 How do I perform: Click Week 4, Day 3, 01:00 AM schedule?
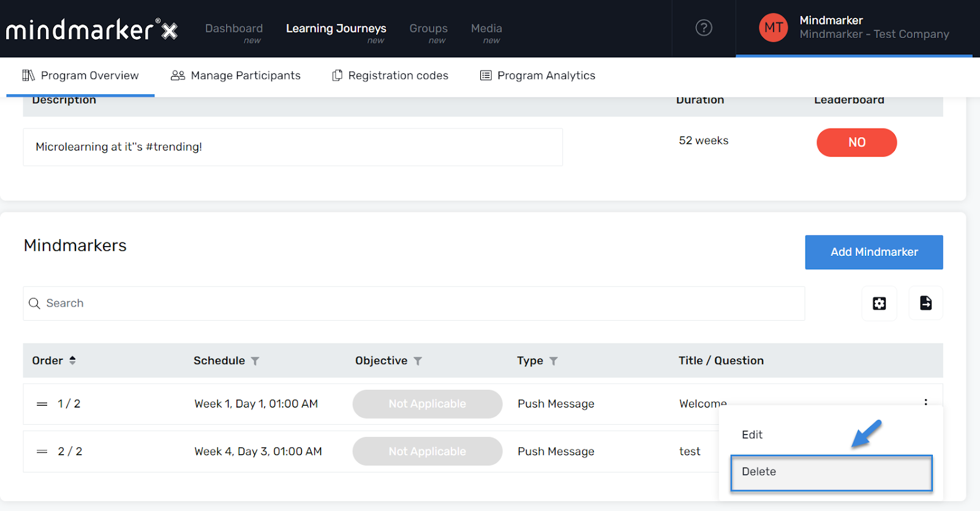(258, 452)
